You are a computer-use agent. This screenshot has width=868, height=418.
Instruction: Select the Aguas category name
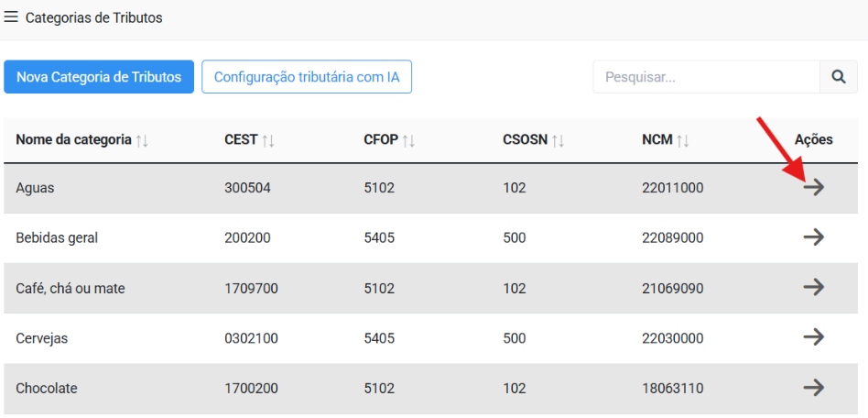35,188
